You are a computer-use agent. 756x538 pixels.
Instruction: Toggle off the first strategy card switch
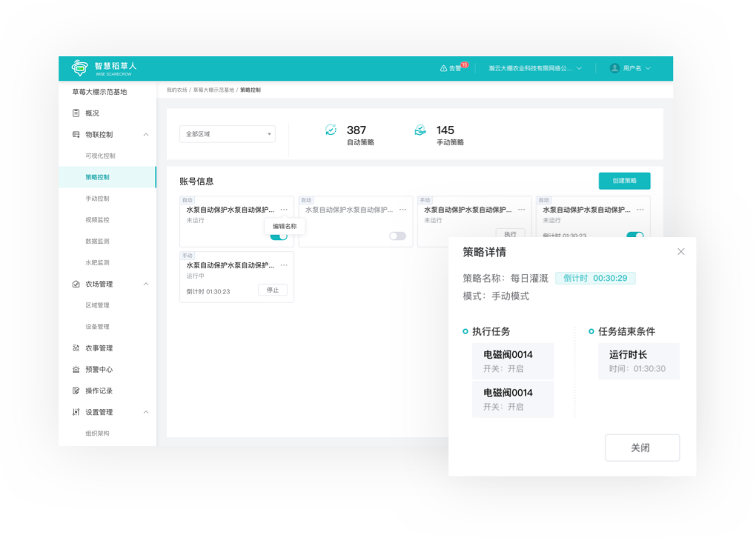click(x=279, y=236)
